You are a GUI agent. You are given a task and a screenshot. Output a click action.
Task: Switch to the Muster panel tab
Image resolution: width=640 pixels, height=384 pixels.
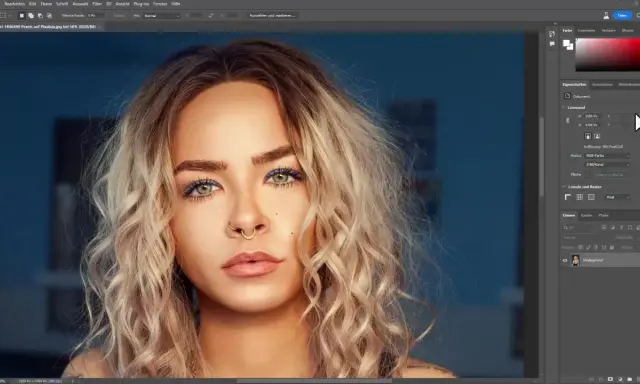[627, 31]
